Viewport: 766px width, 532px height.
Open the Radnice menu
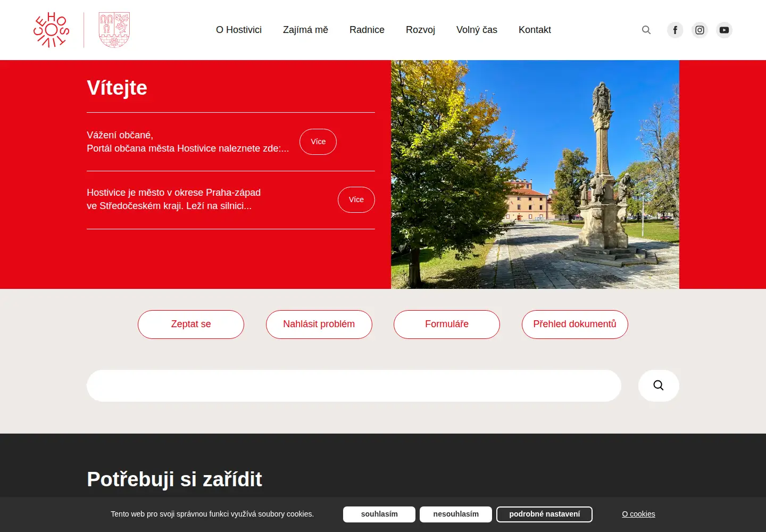tap(367, 30)
